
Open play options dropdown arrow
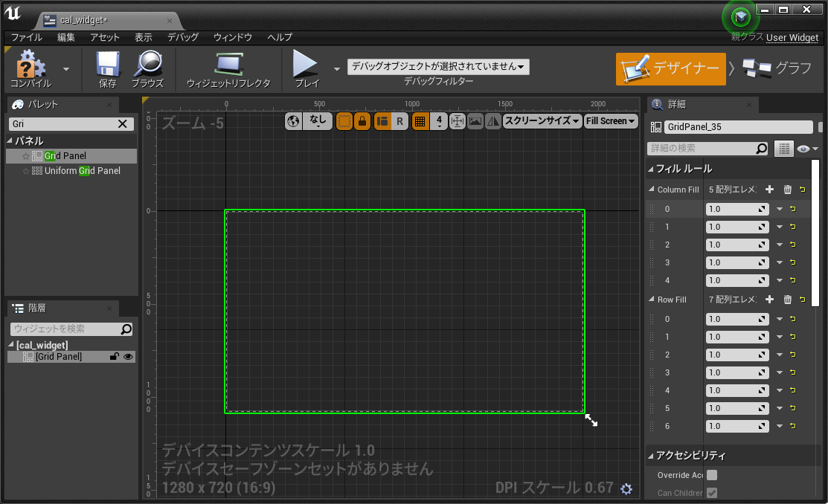click(337, 69)
